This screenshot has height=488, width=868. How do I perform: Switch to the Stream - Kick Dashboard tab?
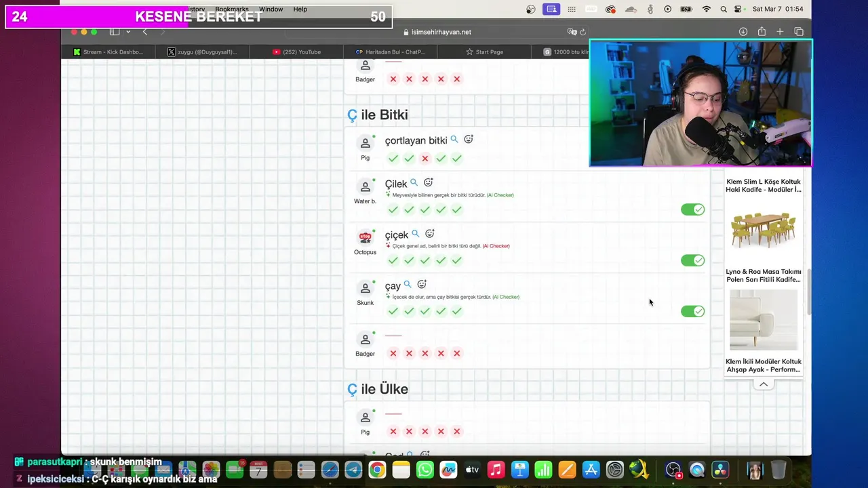click(x=108, y=52)
